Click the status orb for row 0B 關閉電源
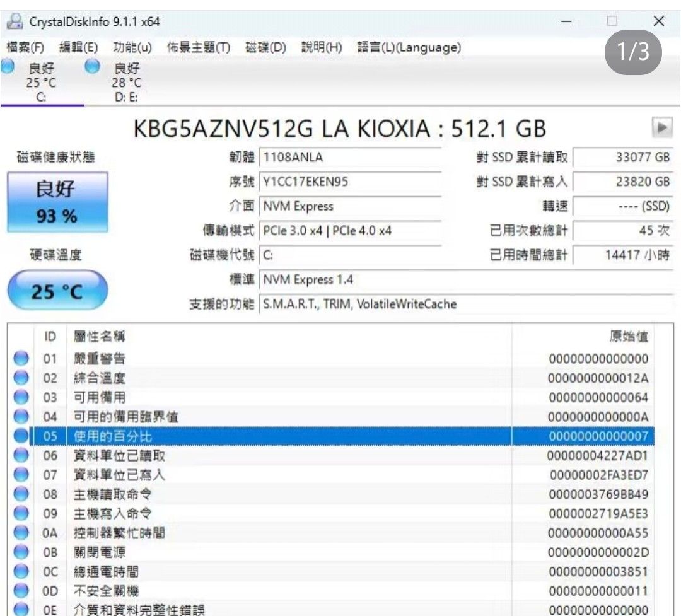Viewport: 681px width, 616px height. point(21,552)
